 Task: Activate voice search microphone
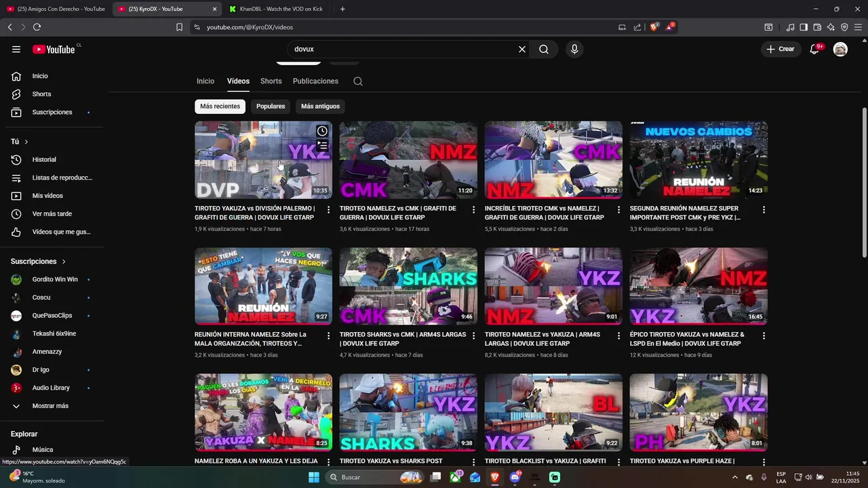tap(574, 49)
